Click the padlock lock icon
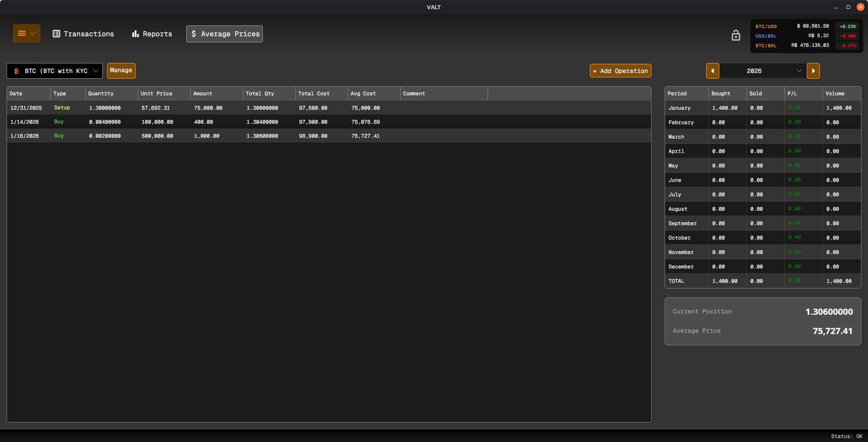The image size is (868, 442). pyautogui.click(x=736, y=35)
